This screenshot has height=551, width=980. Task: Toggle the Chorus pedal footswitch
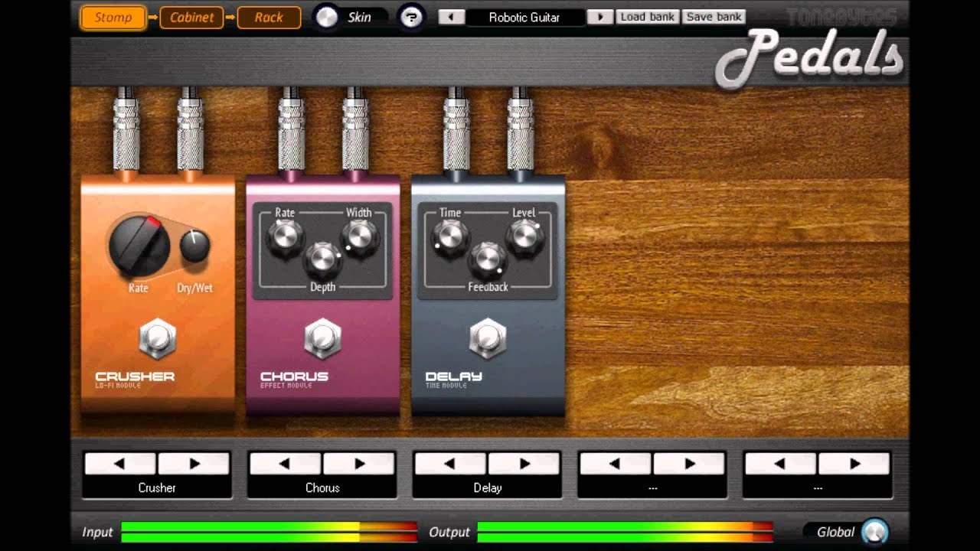[x=322, y=339]
